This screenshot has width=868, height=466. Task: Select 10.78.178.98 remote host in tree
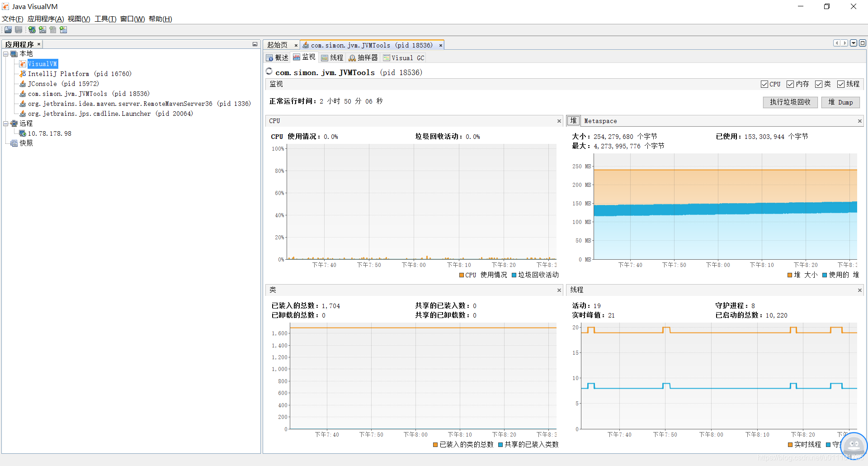[x=50, y=133]
